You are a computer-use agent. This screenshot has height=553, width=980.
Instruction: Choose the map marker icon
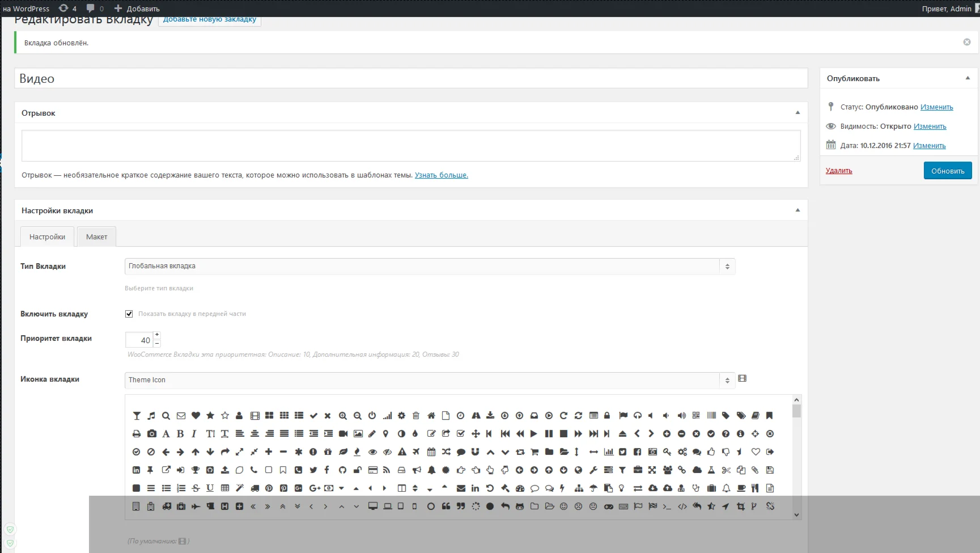pyautogui.click(x=385, y=434)
